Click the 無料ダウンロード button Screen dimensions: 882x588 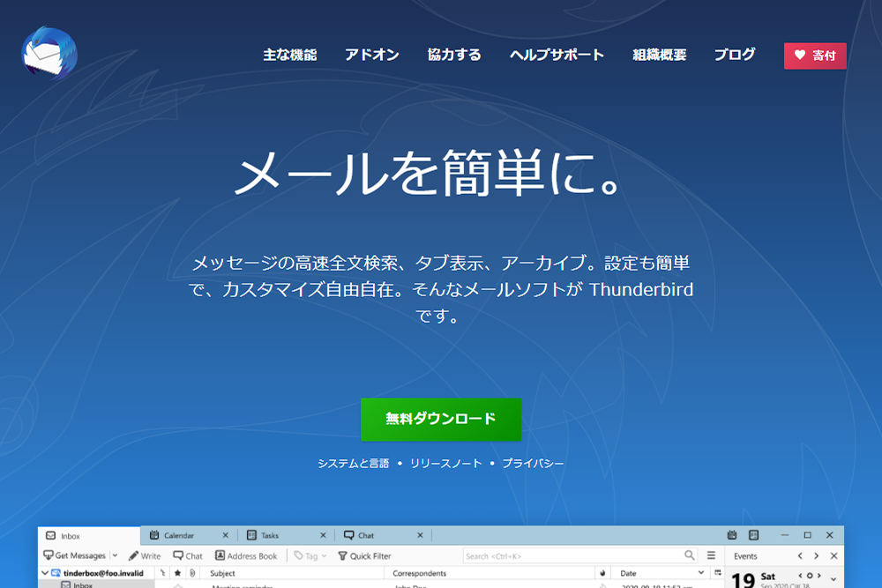point(441,420)
